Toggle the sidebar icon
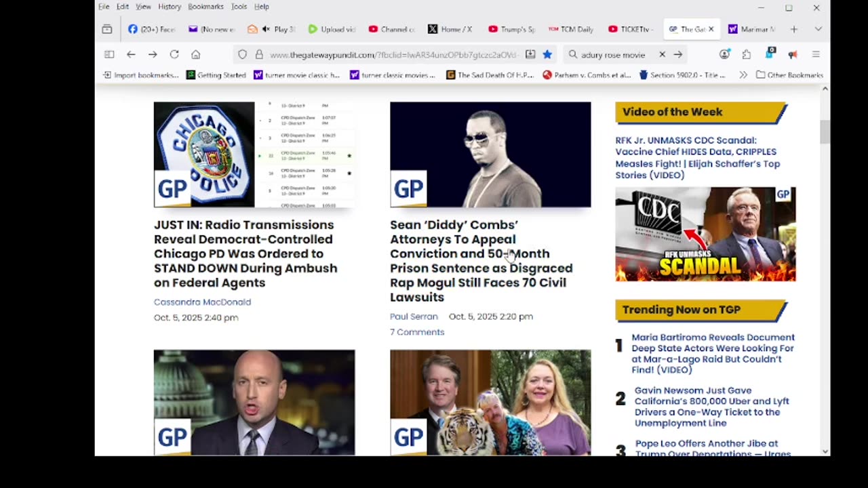 pos(109,54)
